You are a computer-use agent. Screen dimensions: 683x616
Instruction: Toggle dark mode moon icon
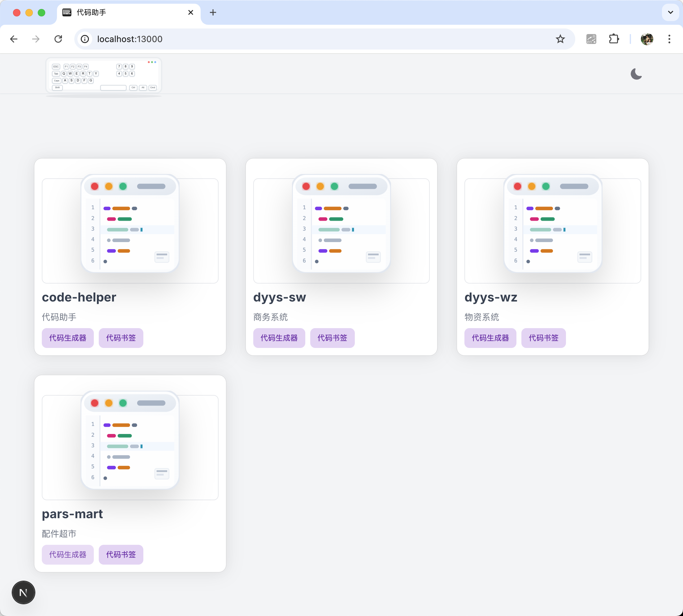636,74
